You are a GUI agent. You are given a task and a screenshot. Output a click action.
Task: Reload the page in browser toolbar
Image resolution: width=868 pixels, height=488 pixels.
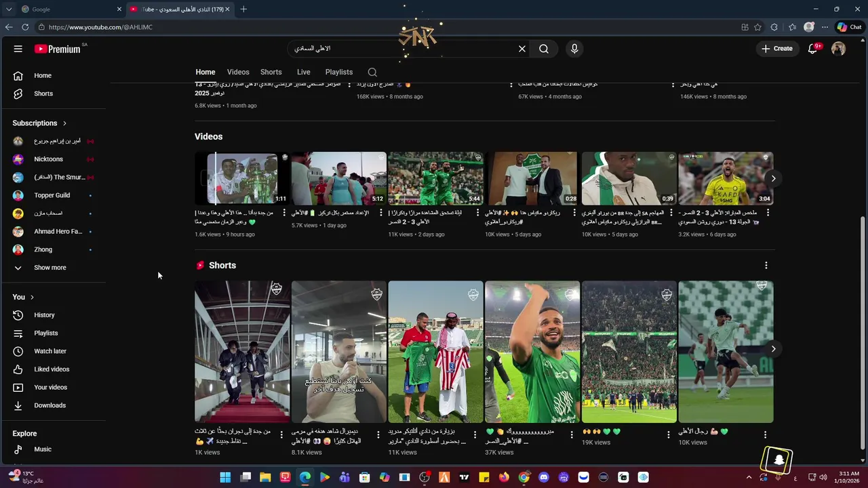coord(25,27)
